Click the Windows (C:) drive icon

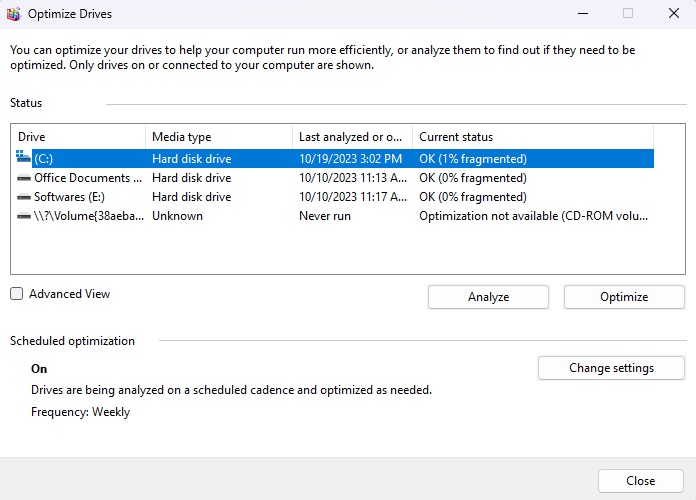tap(24, 158)
